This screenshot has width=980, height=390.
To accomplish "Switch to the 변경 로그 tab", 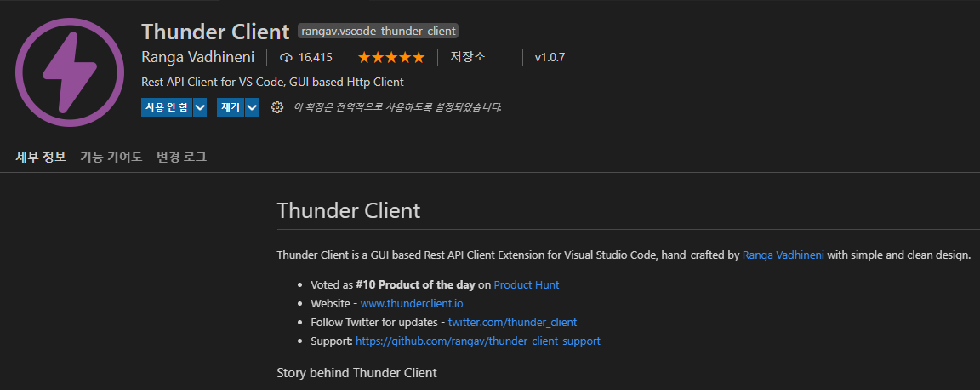I will pos(182,158).
